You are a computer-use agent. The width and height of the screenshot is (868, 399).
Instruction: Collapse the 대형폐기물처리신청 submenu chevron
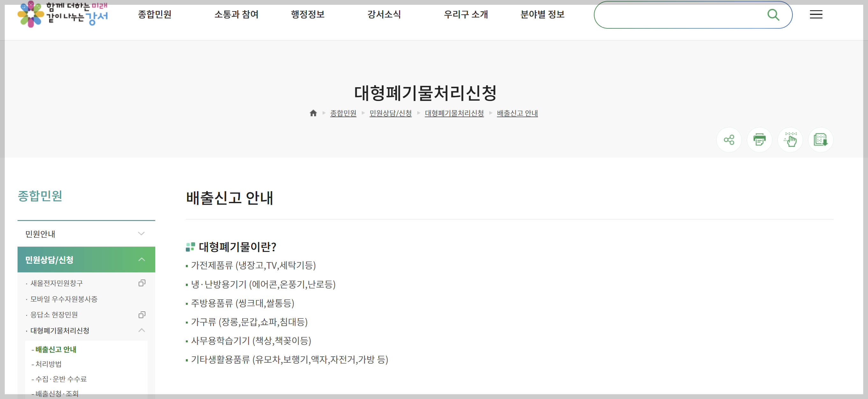coord(142,330)
